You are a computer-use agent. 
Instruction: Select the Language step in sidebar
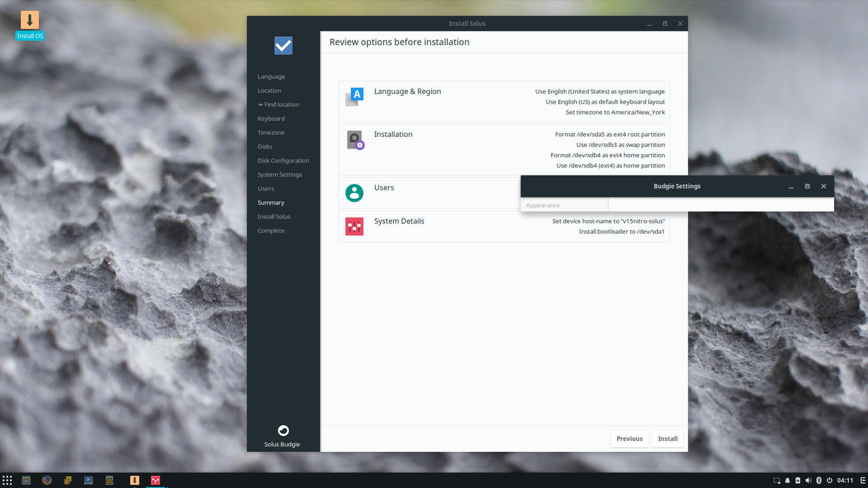point(271,77)
